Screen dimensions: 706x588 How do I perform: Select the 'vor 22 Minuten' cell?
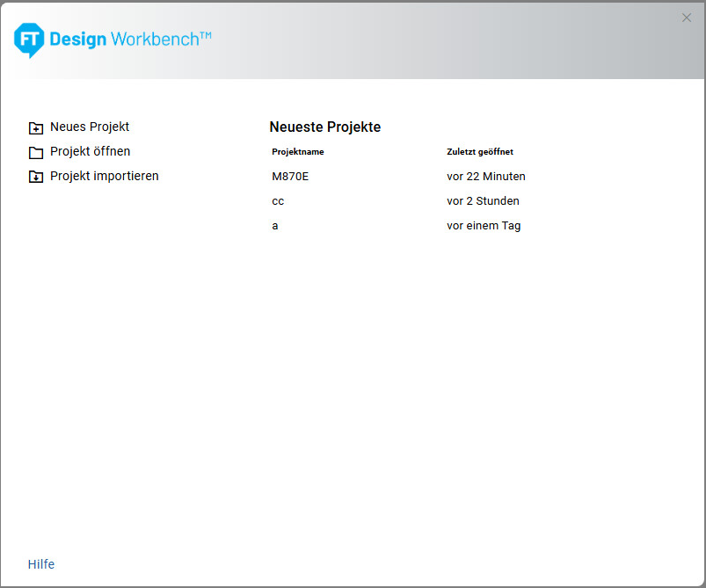(x=486, y=177)
